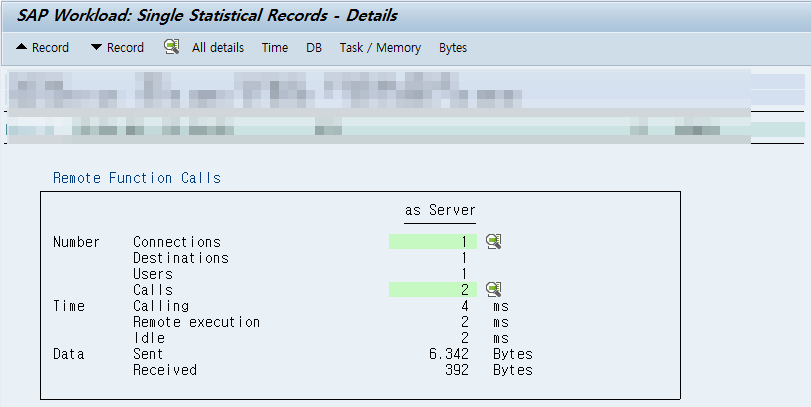
Task: Select the highlighted Connections value field
Action: click(432, 242)
